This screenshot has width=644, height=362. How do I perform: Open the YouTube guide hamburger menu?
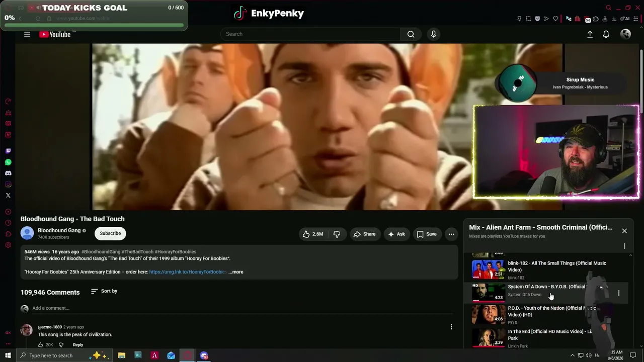(x=27, y=34)
